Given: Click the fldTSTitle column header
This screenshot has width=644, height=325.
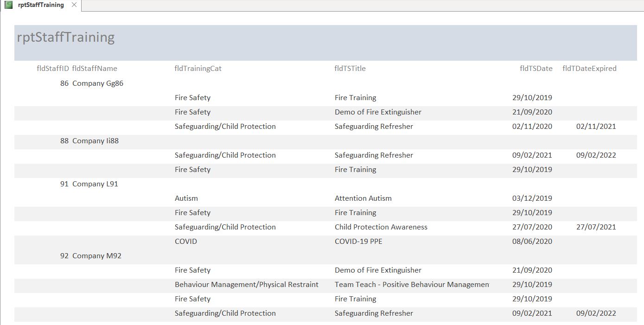Looking at the screenshot, I should 350,69.
